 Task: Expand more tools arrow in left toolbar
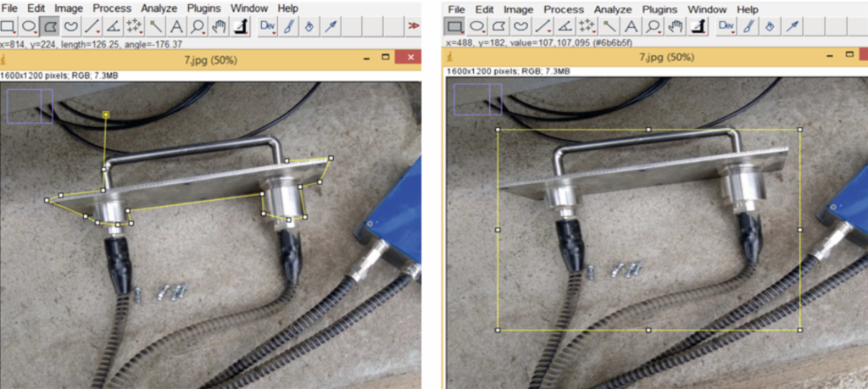click(x=414, y=27)
